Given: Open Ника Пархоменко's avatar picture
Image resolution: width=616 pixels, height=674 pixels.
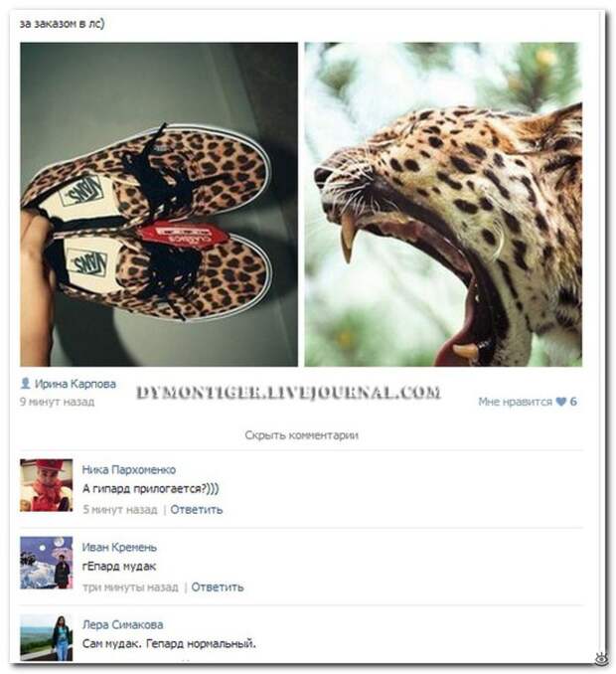Looking at the screenshot, I should (47, 485).
